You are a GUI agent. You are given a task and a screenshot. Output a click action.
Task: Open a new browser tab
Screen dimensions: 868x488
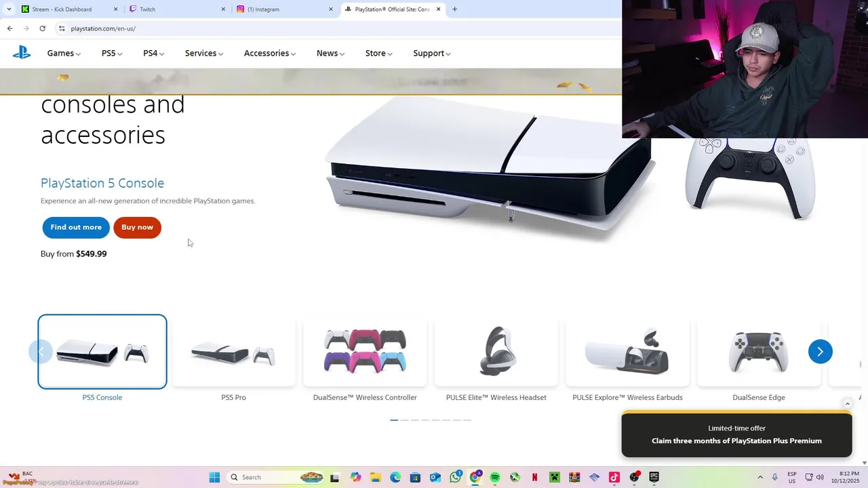454,9
